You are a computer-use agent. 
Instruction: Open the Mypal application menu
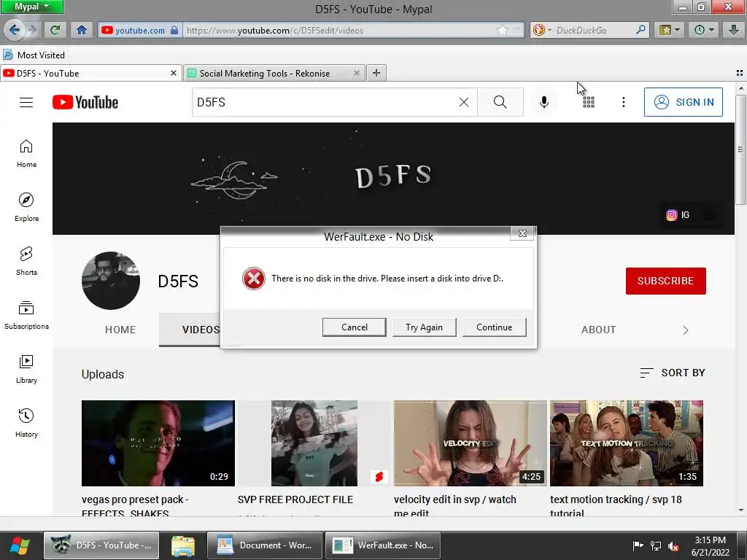[31, 7]
